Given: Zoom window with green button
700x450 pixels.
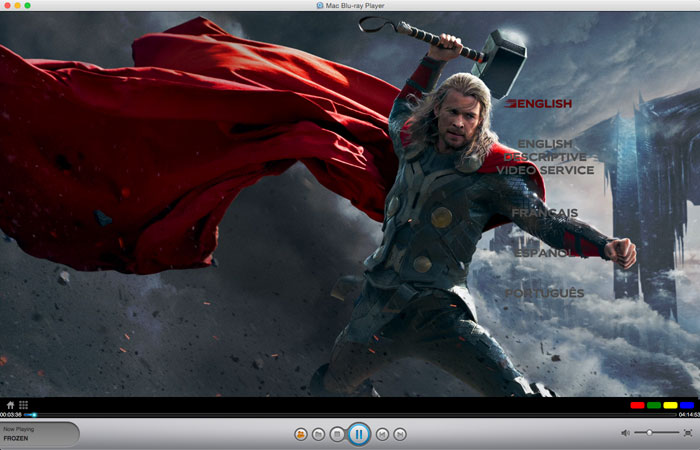Looking at the screenshot, I should coord(27,5).
